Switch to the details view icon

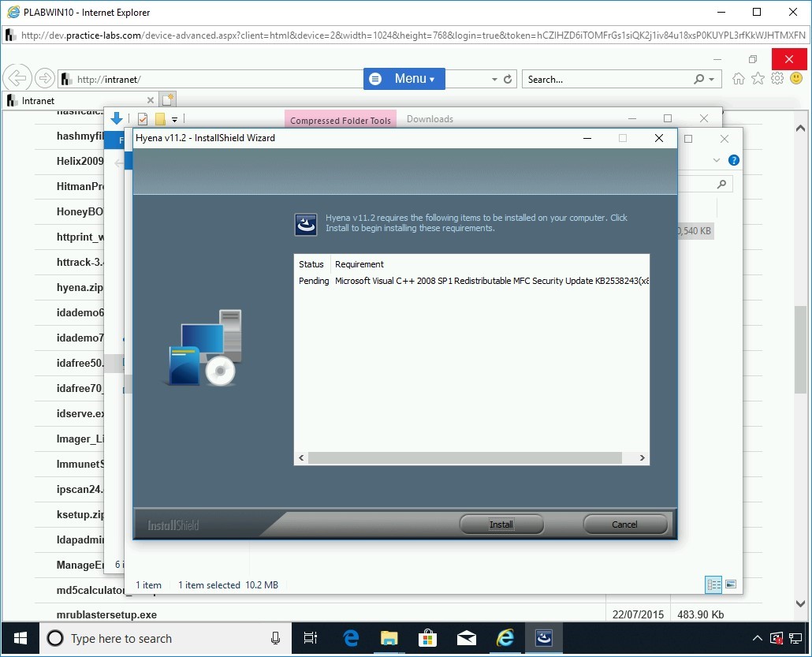(713, 584)
